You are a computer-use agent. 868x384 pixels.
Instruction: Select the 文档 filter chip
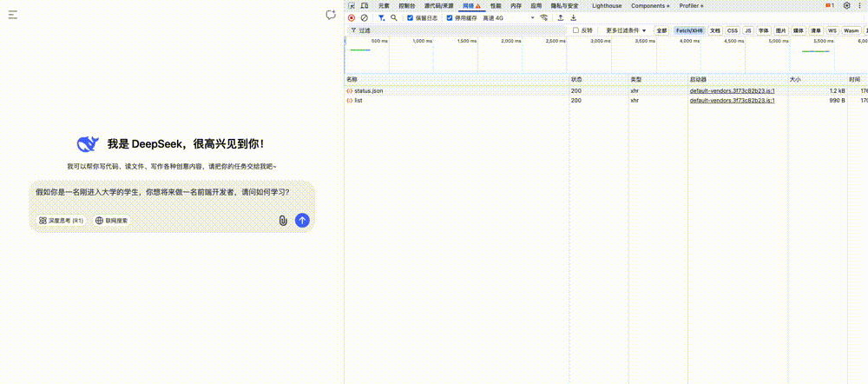(x=715, y=30)
